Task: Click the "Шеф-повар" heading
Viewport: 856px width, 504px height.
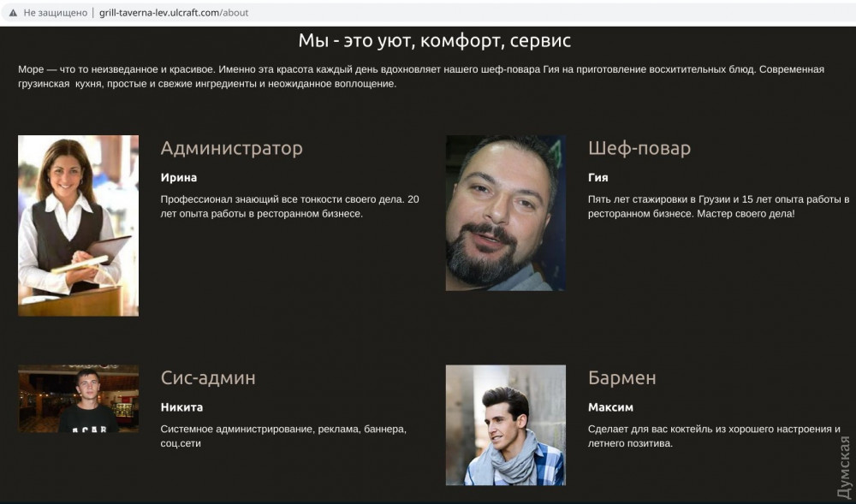Action: [639, 148]
